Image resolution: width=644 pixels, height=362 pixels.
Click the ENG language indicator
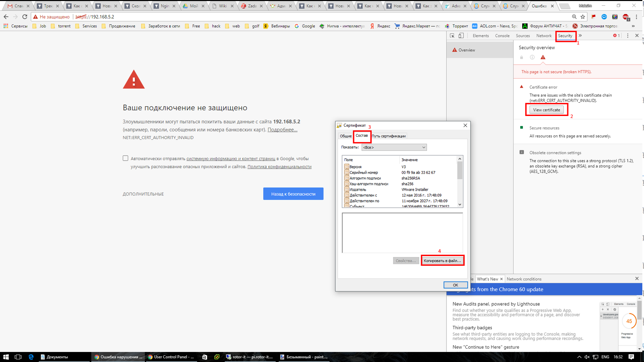click(605, 357)
